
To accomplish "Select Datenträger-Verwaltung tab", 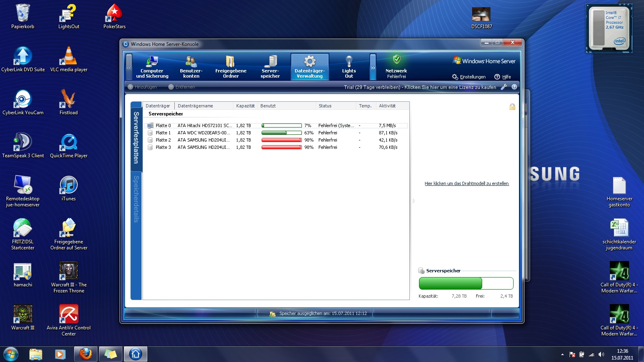I will [310, 67].
